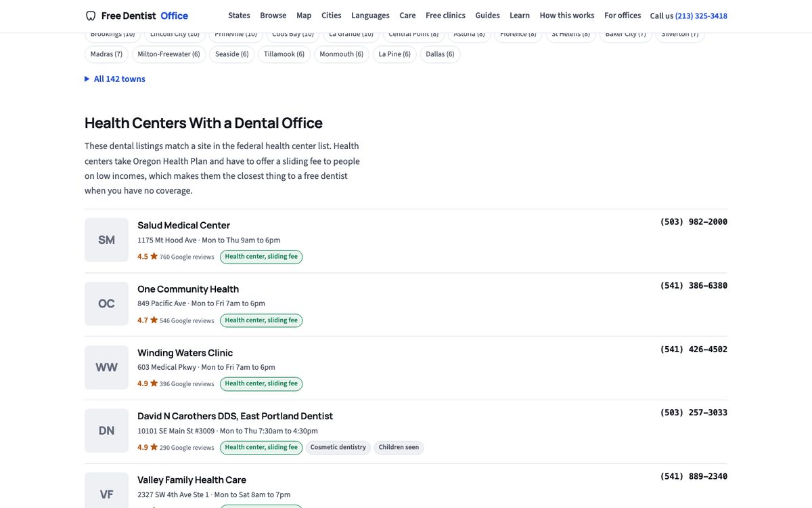The width and height of the screenshot is (812, 508).
Task: Click the Cosmetic dentistry tag
Action: pyautogui.click(x=338, y=448)
